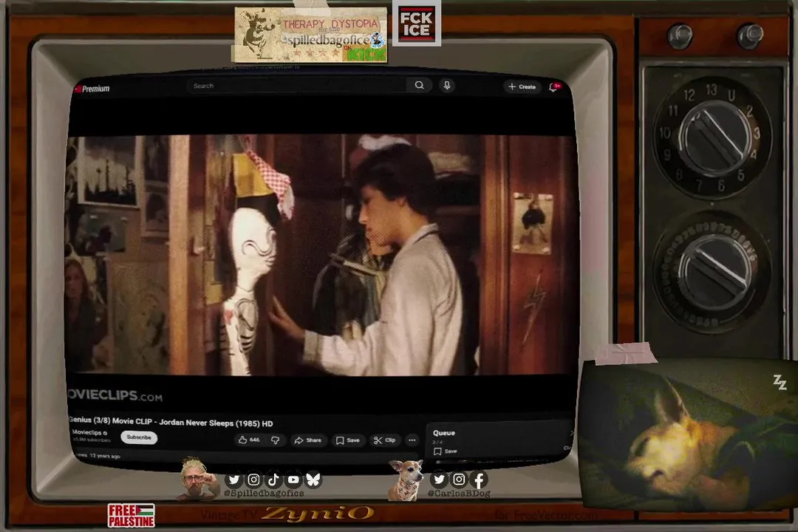Click the TikTok icon above @Spilledbagofice
The image size is (798, 532).
pyautogui.click(x=273, y=480)
